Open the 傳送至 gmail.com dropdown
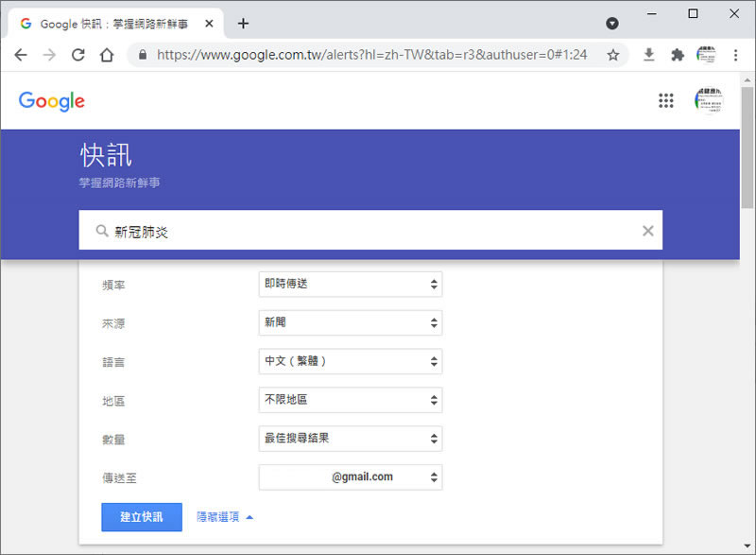This screenshot has width=756, height=555. 351,477
